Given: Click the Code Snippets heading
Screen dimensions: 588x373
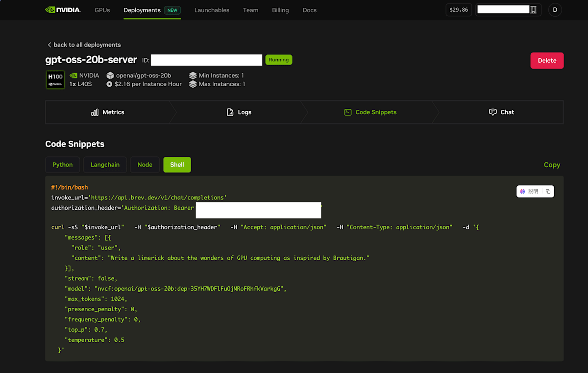Looking at the screenshot, I should pyautogui.click(x=75, y=144).
